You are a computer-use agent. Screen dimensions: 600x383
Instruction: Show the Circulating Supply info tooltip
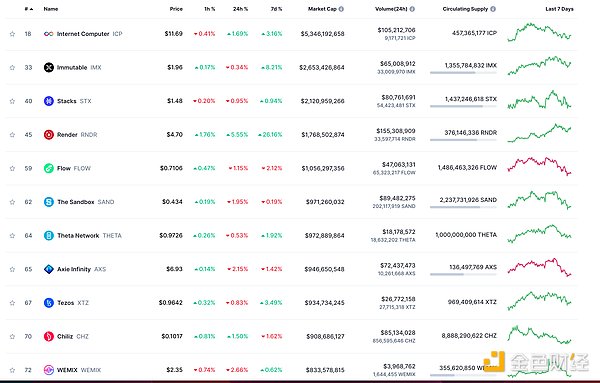point(493,9)
